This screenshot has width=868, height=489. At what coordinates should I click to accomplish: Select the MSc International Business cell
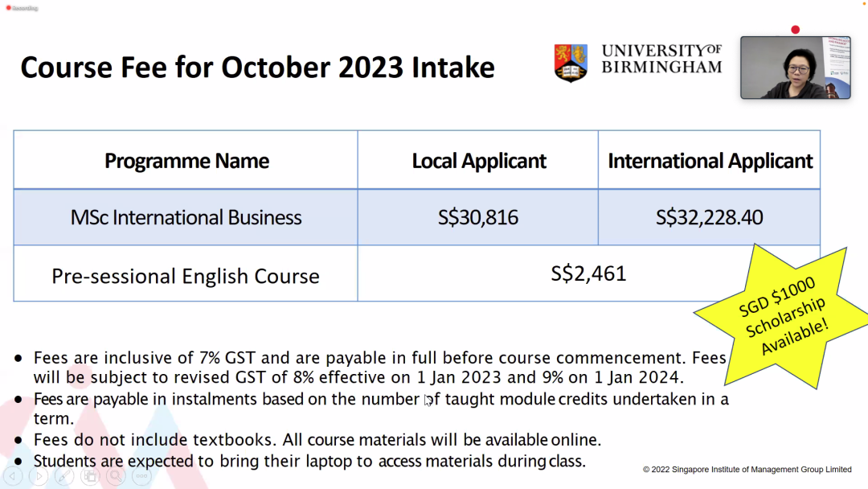click(186, 217)
